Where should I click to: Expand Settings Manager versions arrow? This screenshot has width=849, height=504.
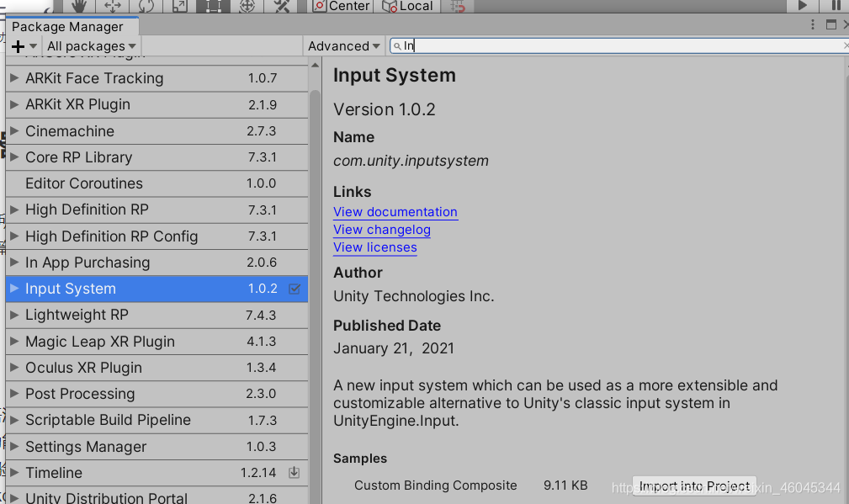[x=14, y=446]
